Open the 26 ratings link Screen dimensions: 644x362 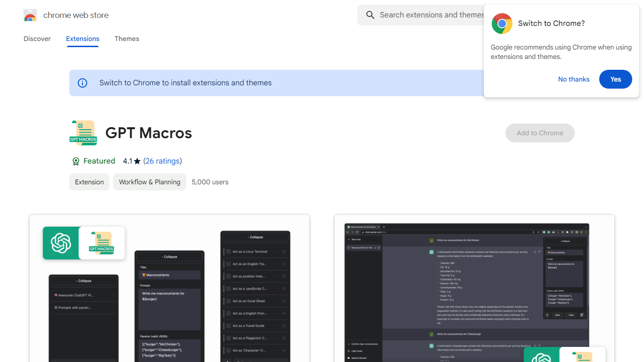162,161
